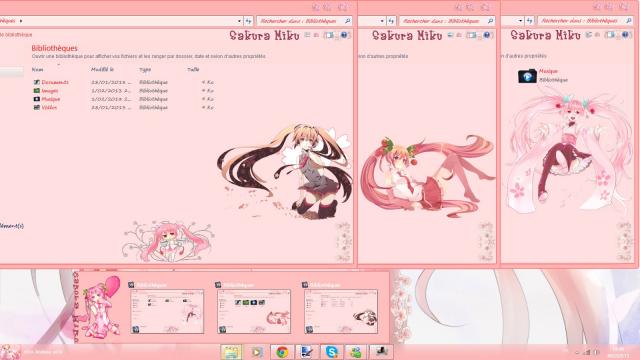Change the view mode in the left window

pyautogui.click(x=307, y=36)
